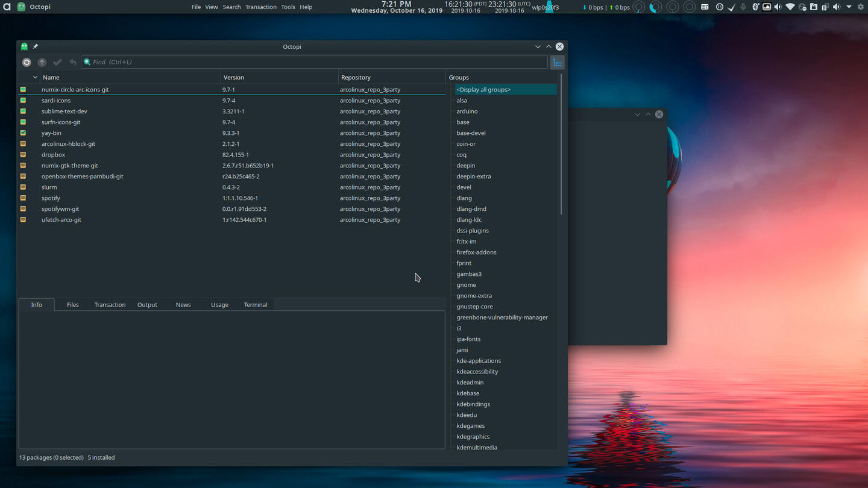
Task: Switch to the News tab
Action: [183, 305]
